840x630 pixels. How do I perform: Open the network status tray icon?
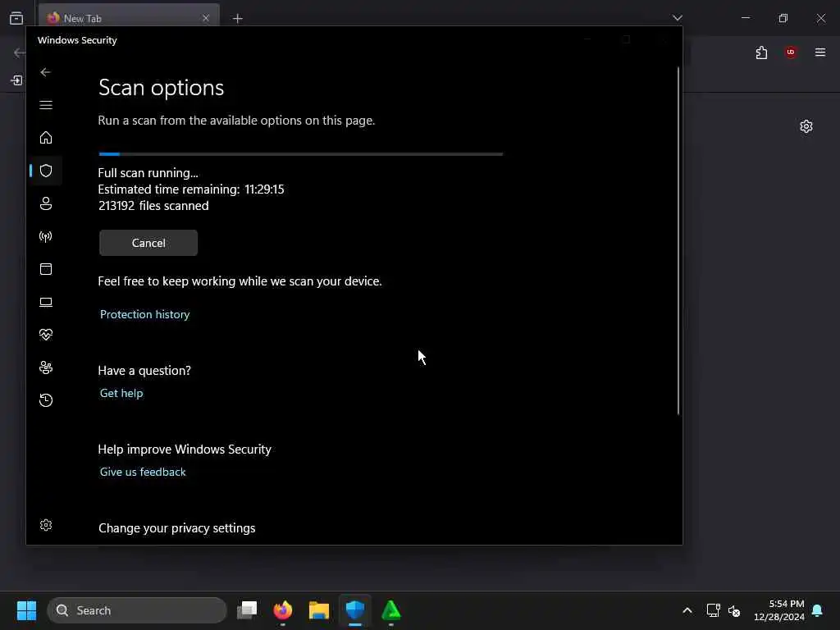pos(713,610)
